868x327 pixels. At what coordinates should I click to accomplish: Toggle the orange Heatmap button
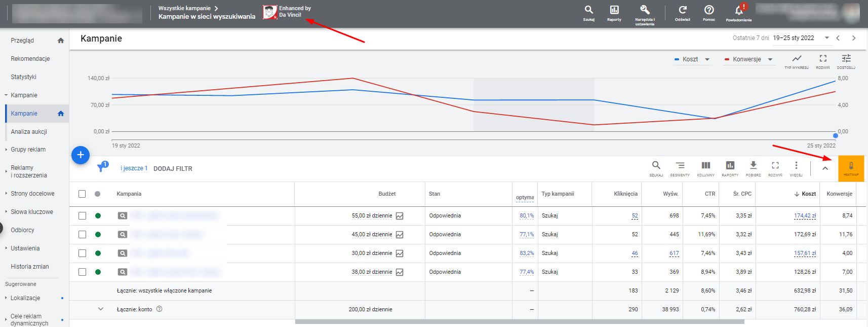[851, 168]
